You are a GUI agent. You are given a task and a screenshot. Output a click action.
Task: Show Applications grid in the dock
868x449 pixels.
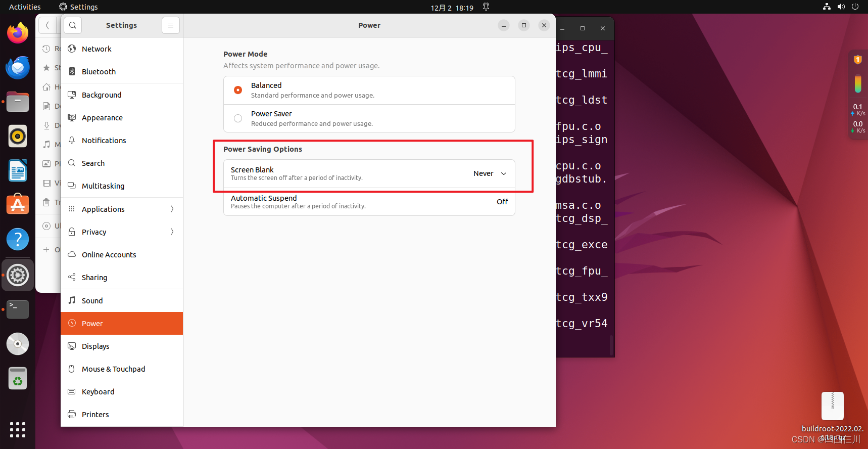[18, 429]
